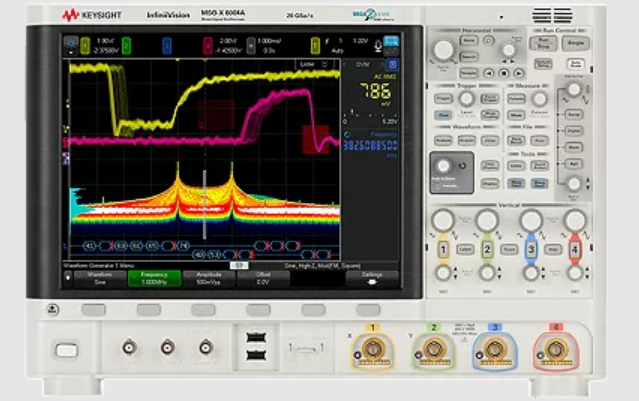Tap the DVM AC RMS 786 mV readout
Image resolution: width=639 pixels, height=401 pixels.
coord(376,92)
